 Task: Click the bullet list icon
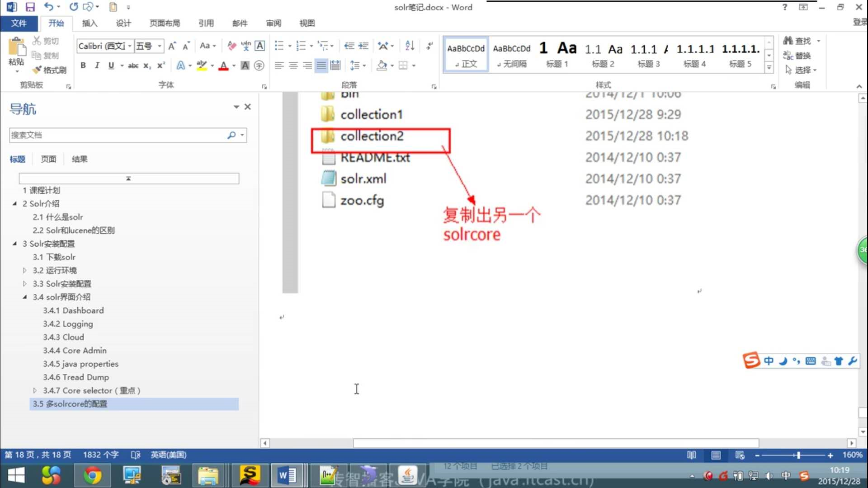[279, 46]
